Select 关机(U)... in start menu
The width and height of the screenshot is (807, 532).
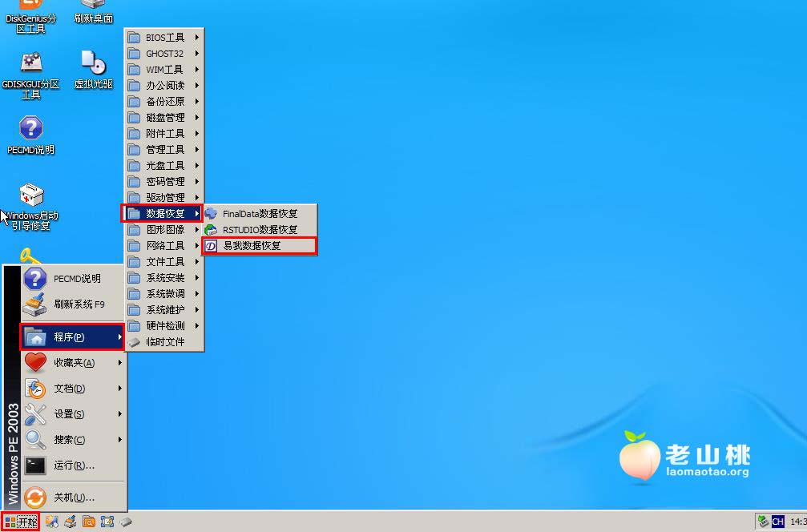click(x=73, y=498)
